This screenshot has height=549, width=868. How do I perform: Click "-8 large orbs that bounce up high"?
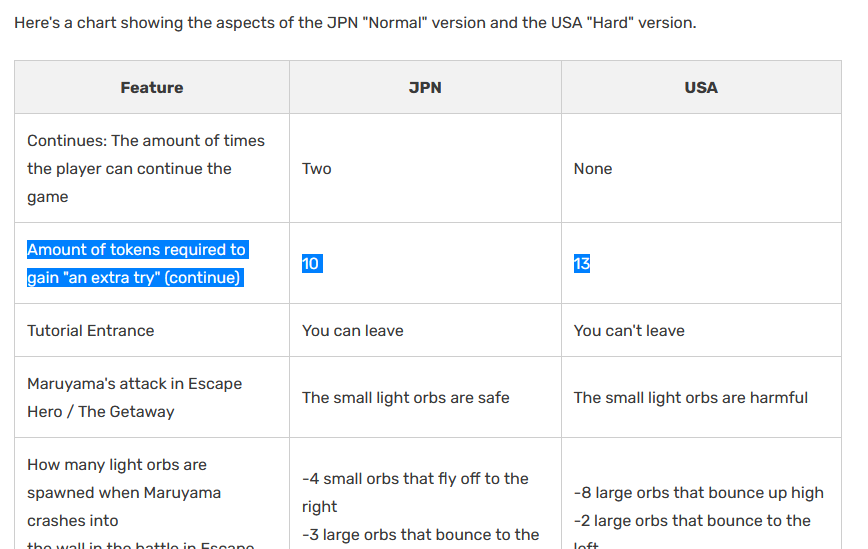pyautogui.click(x=699, y=492)
